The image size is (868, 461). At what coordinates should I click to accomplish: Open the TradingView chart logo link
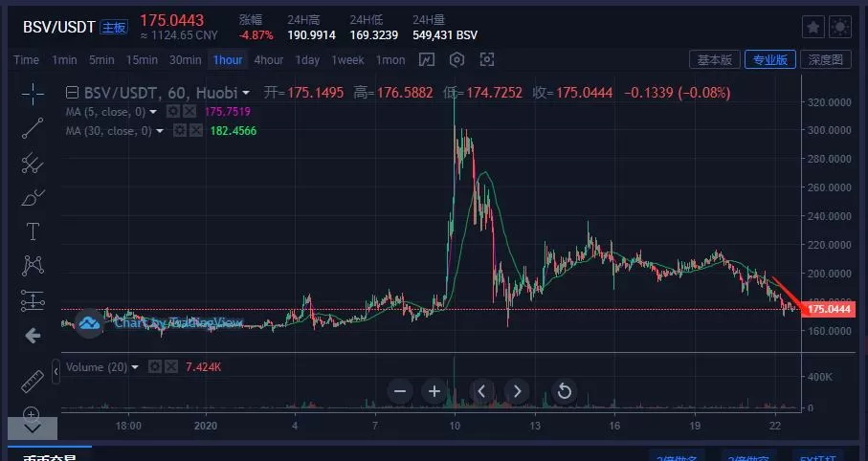(x=90, y=322)
